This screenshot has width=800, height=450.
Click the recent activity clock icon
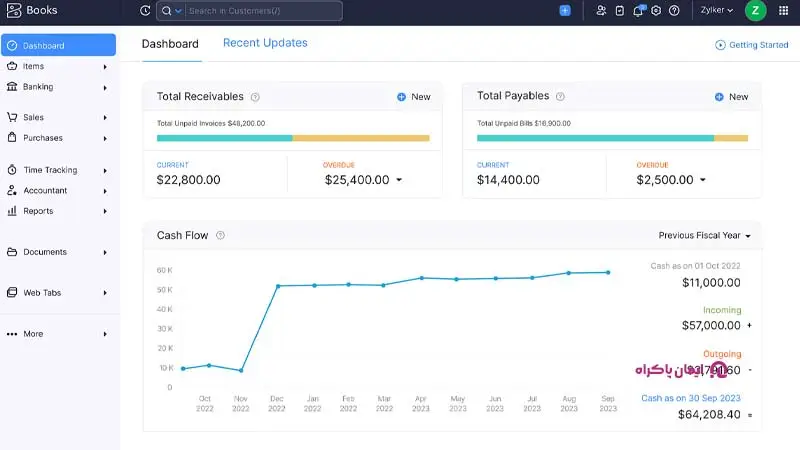click(x=145, y=11)
